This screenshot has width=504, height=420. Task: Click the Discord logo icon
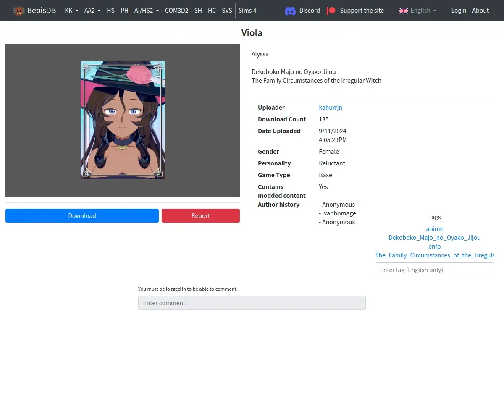290,10
